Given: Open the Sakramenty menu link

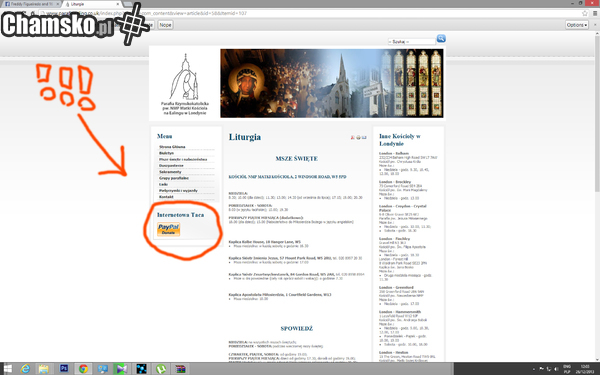Looking at the screenshot, I should point(170,172).
